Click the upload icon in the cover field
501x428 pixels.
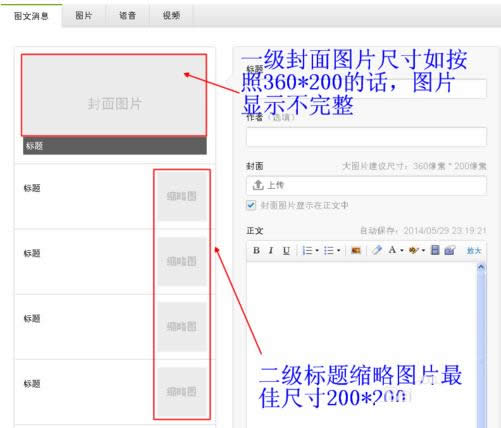(258, 185)
